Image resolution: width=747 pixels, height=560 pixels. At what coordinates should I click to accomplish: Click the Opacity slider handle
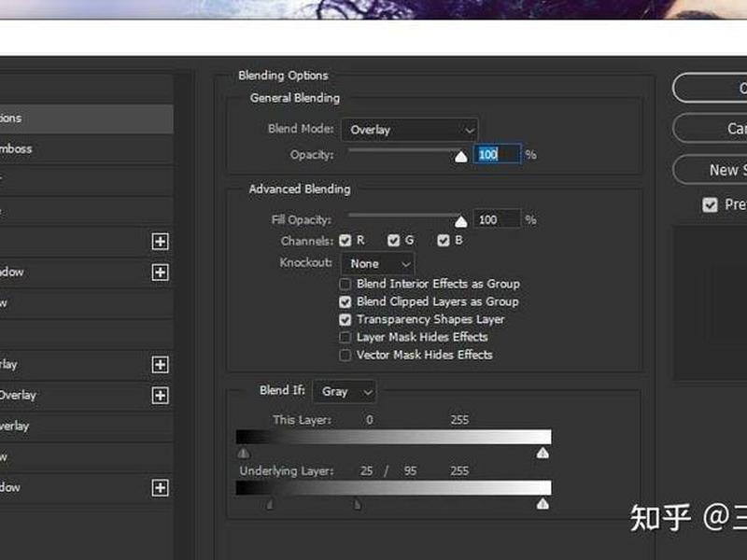coord(460,157)
